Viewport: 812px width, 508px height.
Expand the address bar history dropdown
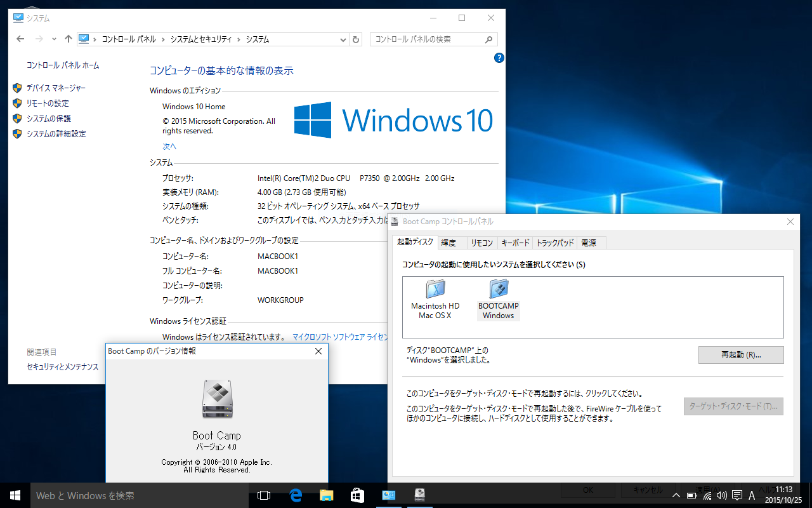click(343, 39)
